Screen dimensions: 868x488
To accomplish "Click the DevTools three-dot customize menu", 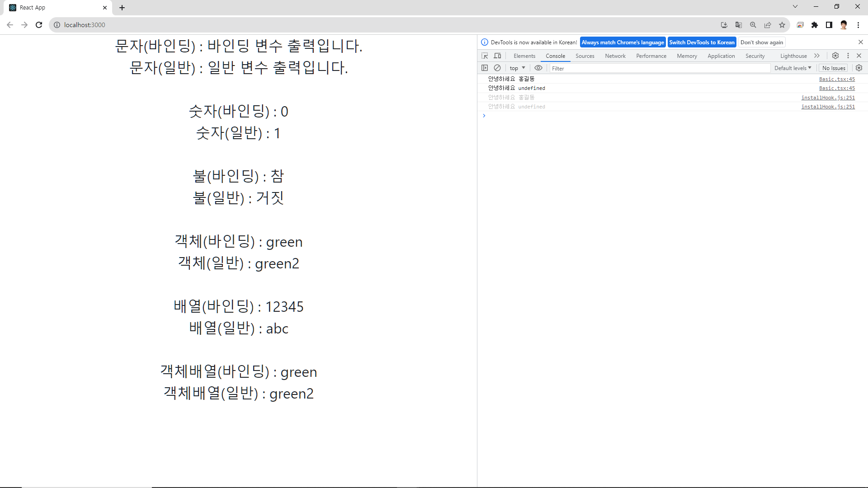I will [x=848, y=56].
